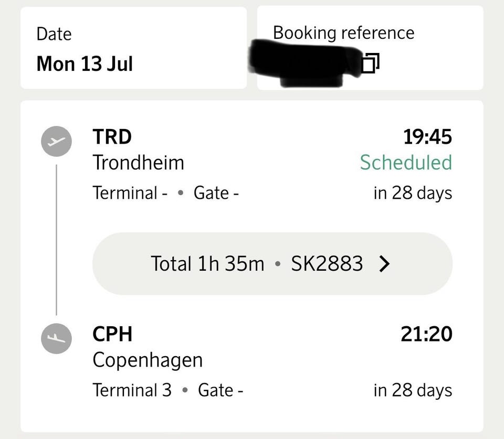The height and width of the screenshot is (439, 504).
Task: Tap the Mon 13 Jul date card
Action: click(134, 48)
